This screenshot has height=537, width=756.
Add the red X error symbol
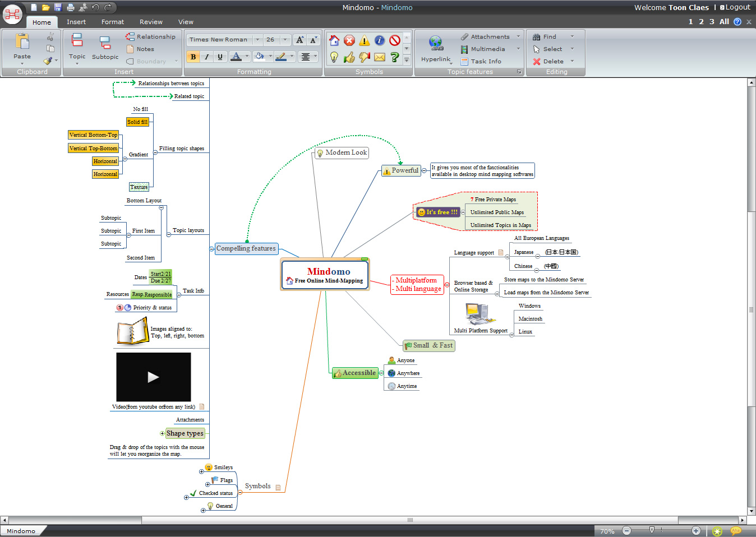pyautogui.click(x=349, y=40)
